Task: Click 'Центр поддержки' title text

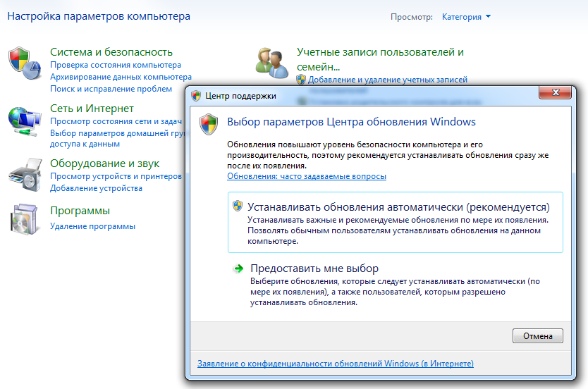Action: coord(240,96)
